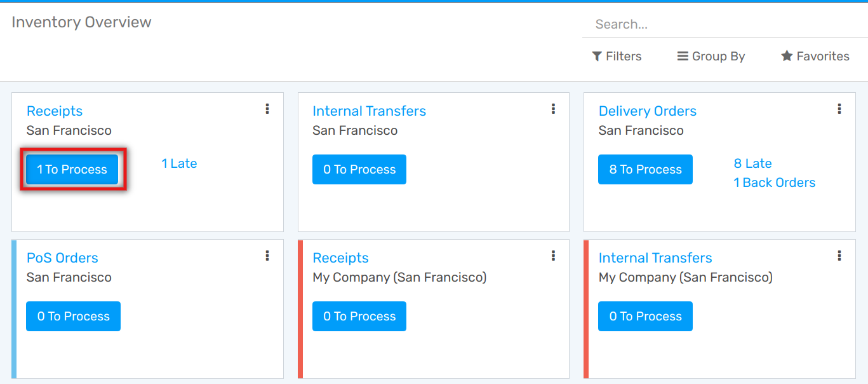Expand the Filters dropdown
Image resolution: width=868 pixels, height=384 pixels.
click(x=617, y=57)
